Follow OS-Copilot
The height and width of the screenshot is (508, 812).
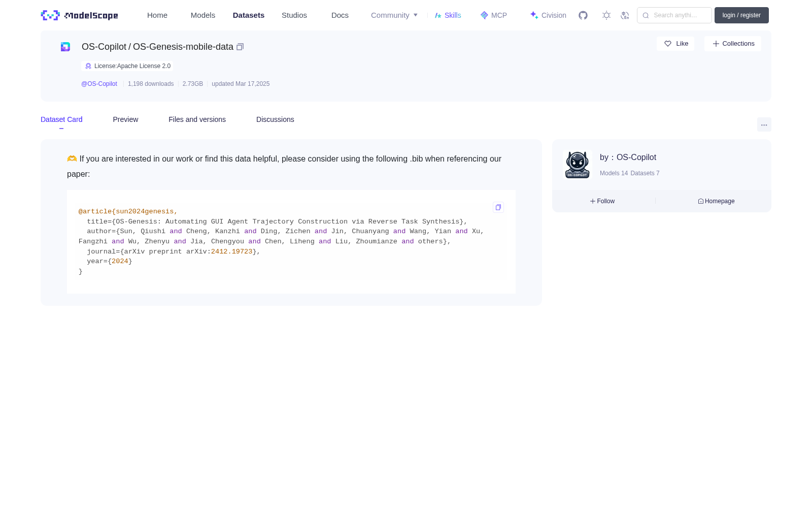click(x=602, y=201)
